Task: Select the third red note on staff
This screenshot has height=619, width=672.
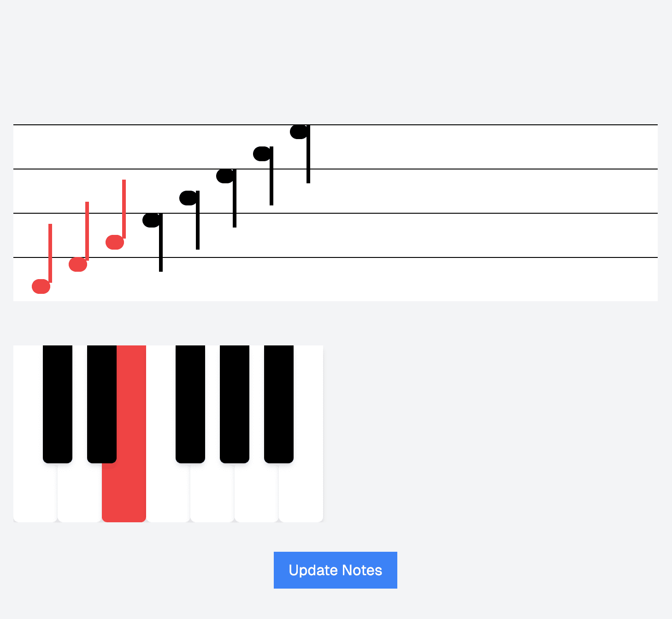Action: pos(115,242)
